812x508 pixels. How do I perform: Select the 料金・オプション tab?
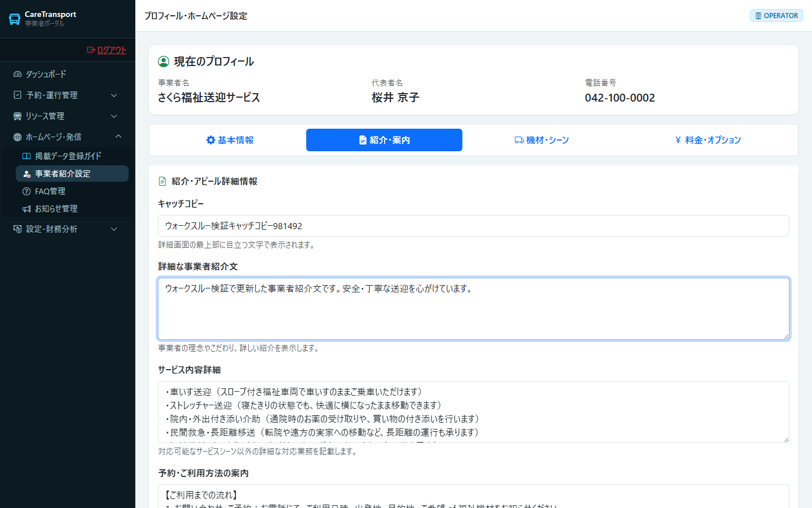tap(708, 140)
